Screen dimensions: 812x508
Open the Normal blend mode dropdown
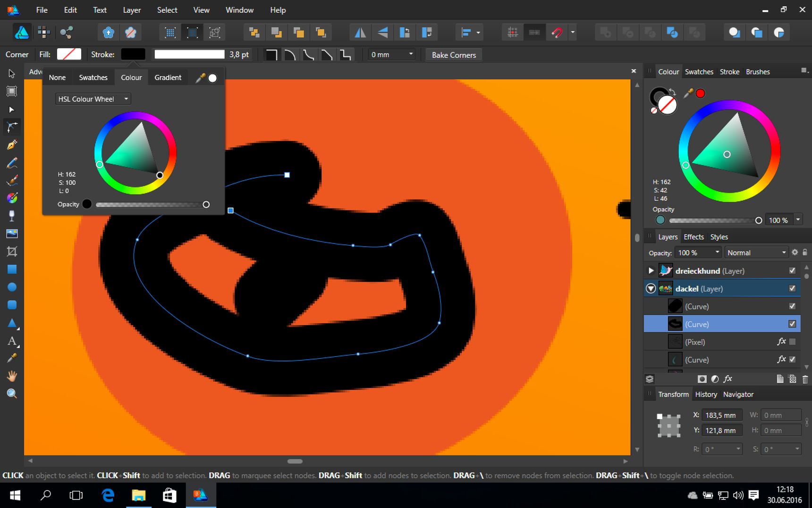(757, 253)
